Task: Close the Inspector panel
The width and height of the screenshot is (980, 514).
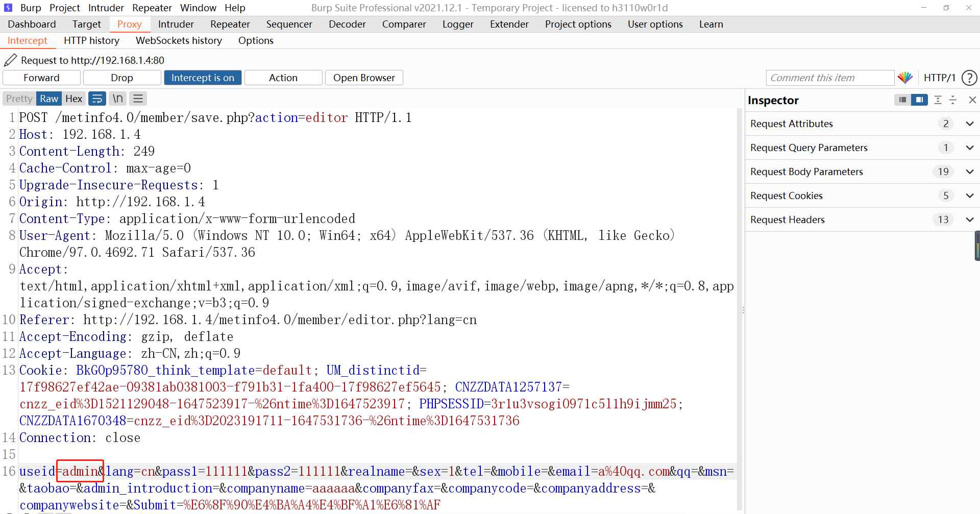Action: click(972, 100)
